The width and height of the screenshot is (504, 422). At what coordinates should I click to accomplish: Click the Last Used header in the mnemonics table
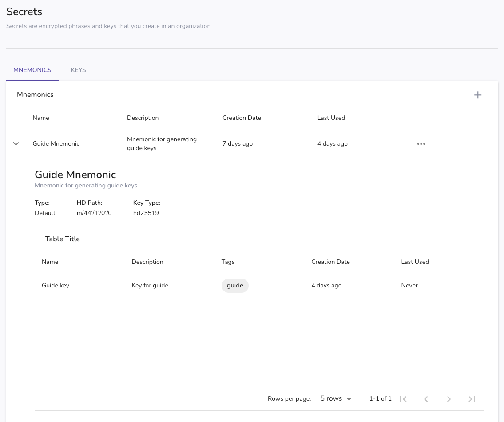(x=331, y=118)
